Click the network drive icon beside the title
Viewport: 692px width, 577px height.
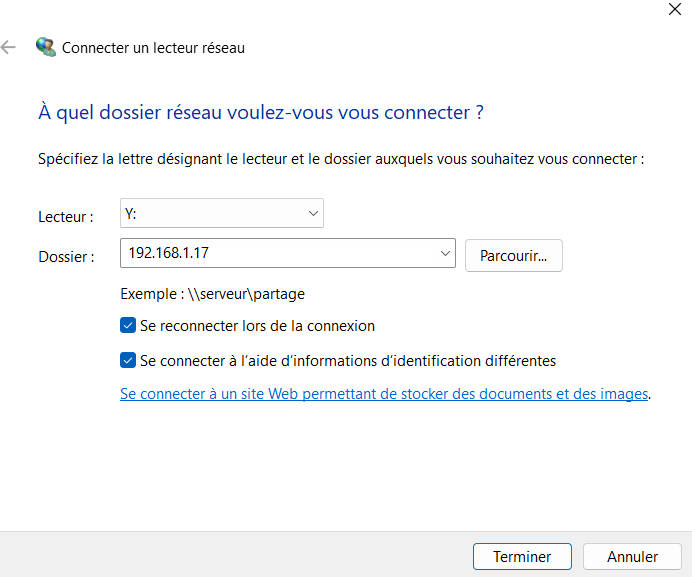(45, 47)
